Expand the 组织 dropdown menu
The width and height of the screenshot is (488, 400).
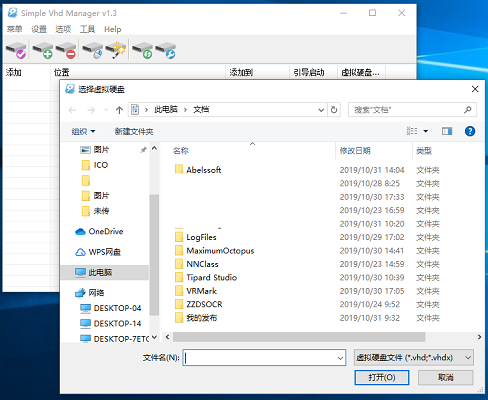pos(83,131)
